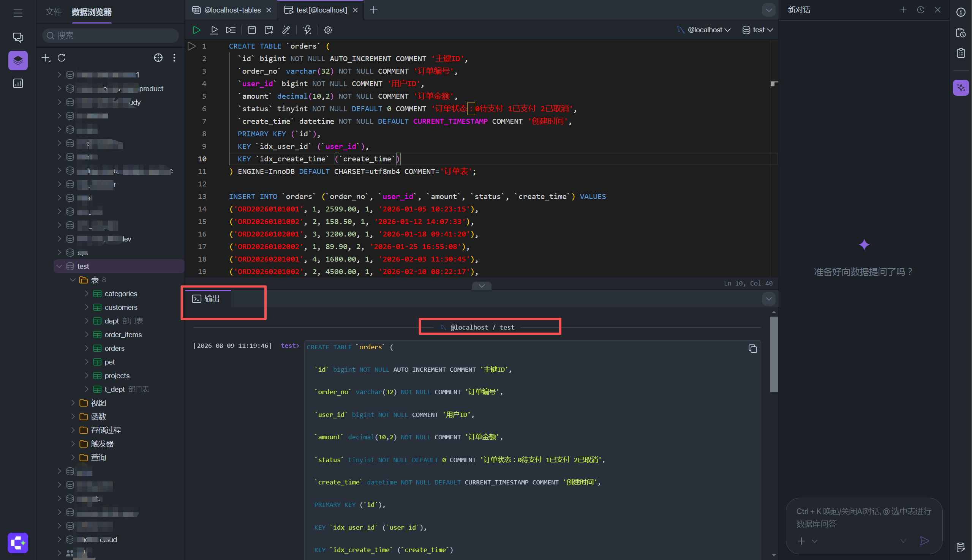Open the tab list dropdown chevron

click(x=768, y=10)
